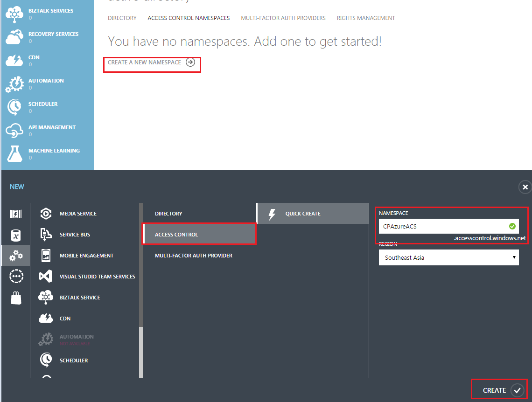Open Machine Learning flask icon

point(14,154)
